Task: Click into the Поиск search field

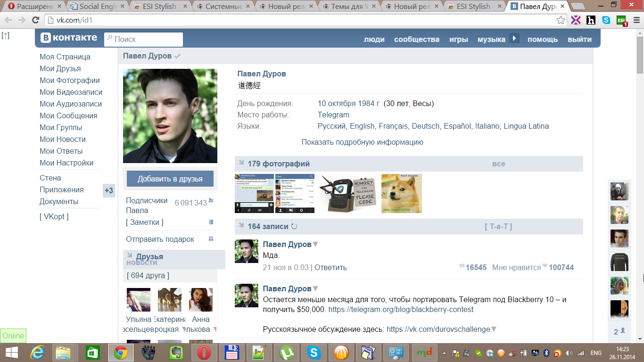Action: tap(143, 39)
